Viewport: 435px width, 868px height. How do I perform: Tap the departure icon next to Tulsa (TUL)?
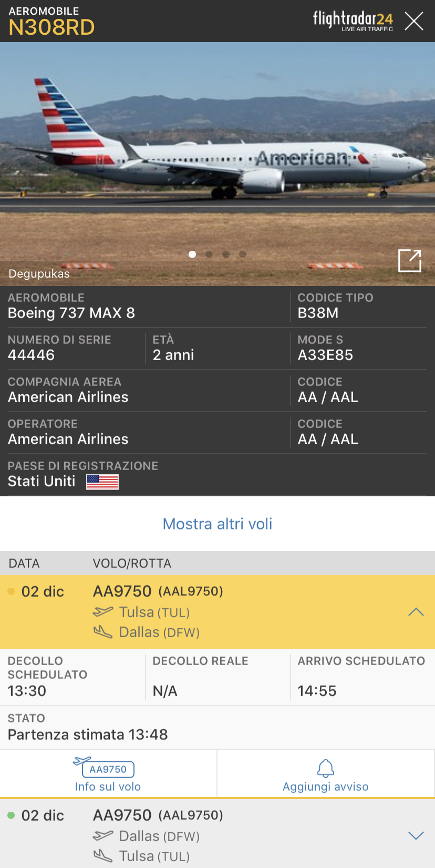point(103,612)
